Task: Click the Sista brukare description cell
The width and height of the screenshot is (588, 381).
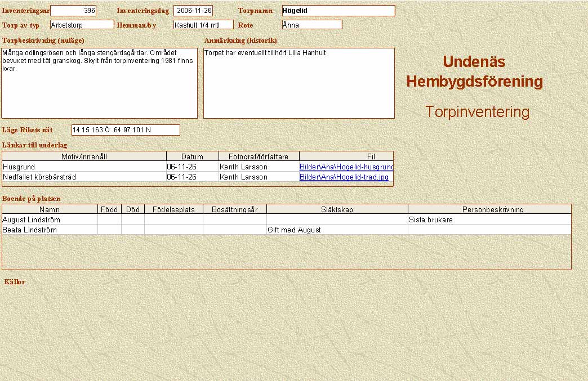Action: pyautogui.click(x=489, y=220)
